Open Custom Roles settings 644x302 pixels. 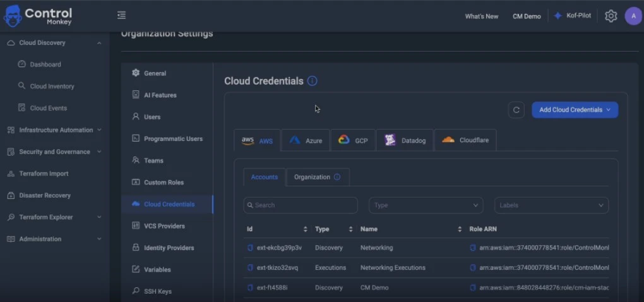164,182
